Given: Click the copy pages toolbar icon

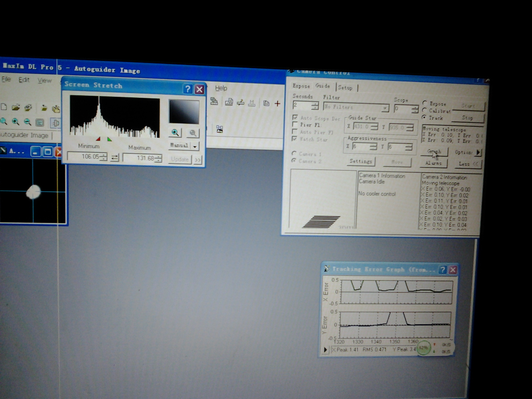Looking at the screenshot, I should 266,103.
